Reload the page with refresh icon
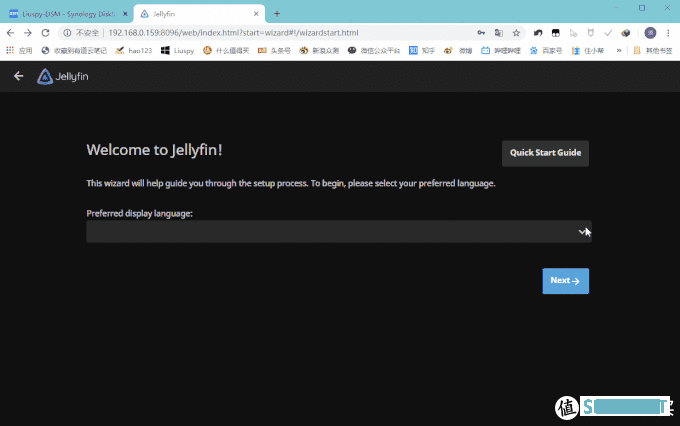 click(45, 33)
